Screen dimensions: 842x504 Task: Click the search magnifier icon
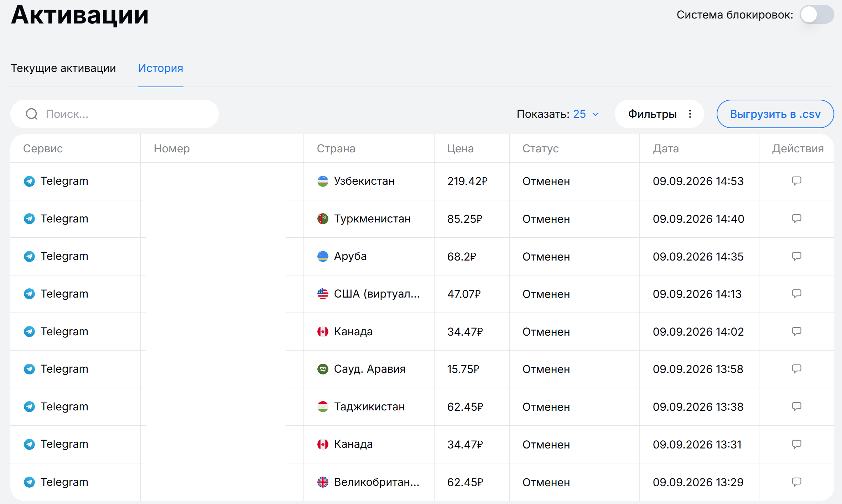(32, 114)
